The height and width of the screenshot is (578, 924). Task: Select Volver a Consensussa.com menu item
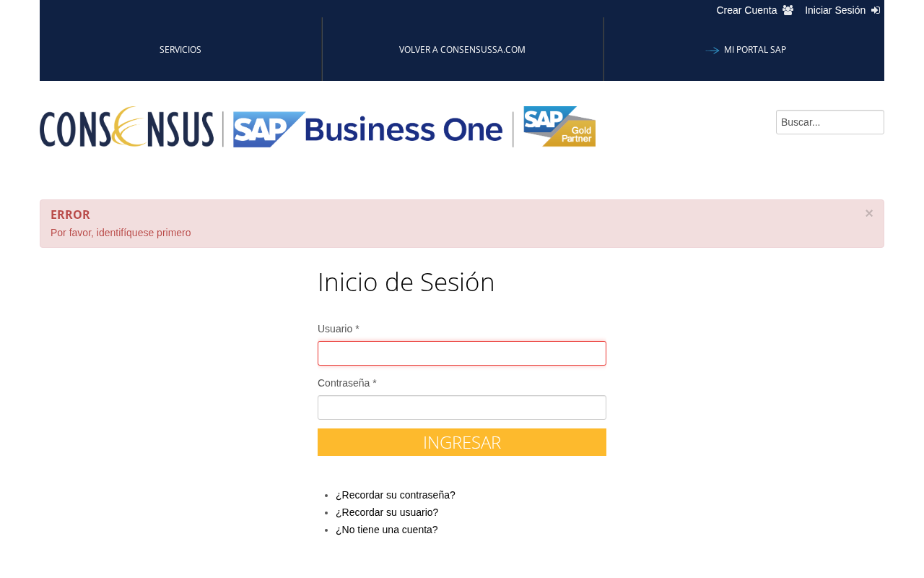click(x=462, y=50)
